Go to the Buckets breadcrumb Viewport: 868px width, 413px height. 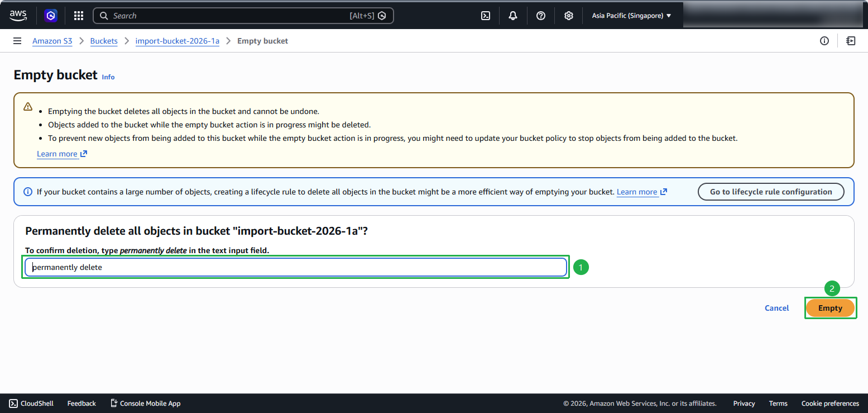click(x=104, y=41)
